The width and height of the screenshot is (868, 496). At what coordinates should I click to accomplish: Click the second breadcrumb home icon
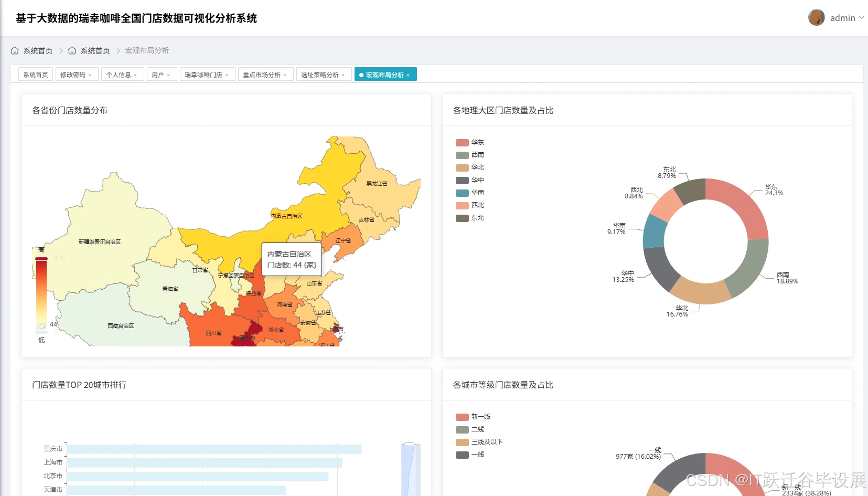(x=72, y=50)
